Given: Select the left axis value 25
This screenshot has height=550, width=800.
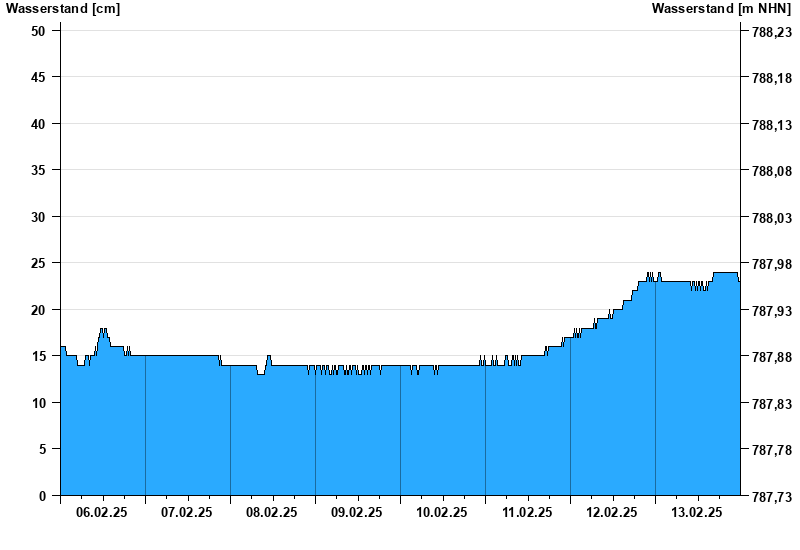Looking at the screenshot, I should tap(38, 263).
